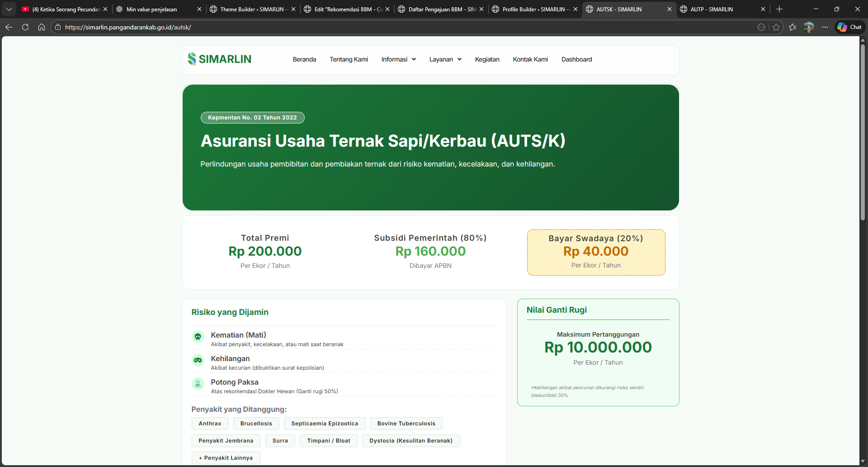Expand the Layanan dropdown menu
Viewport: 868px width, 467px height.
(445, 59)
